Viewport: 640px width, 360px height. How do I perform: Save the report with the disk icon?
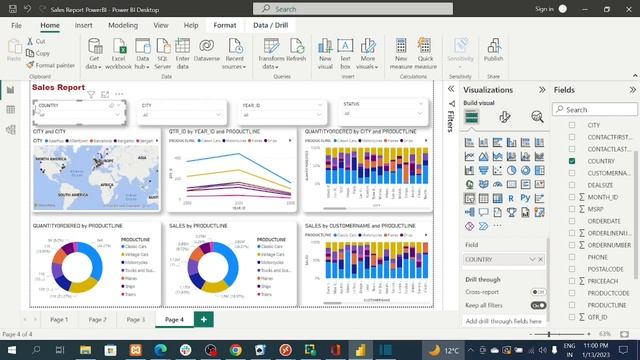[13, 9]
